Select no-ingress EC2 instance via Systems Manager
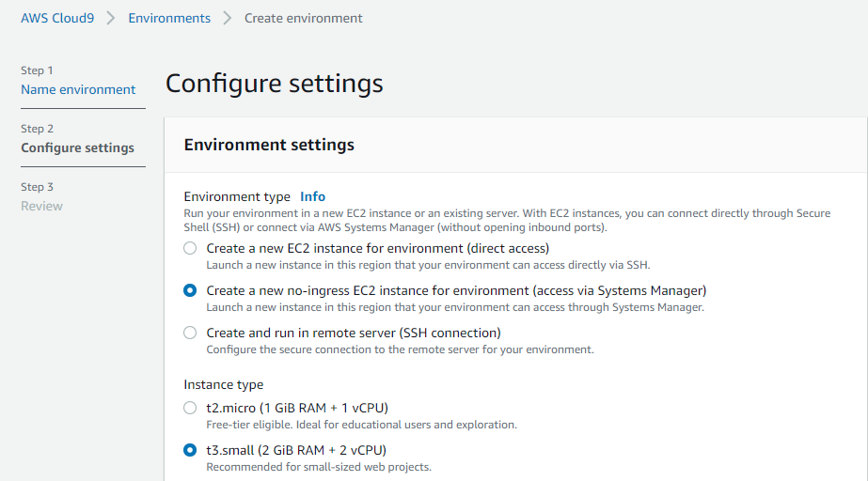The image size is (868, 481). coord(190,290)
